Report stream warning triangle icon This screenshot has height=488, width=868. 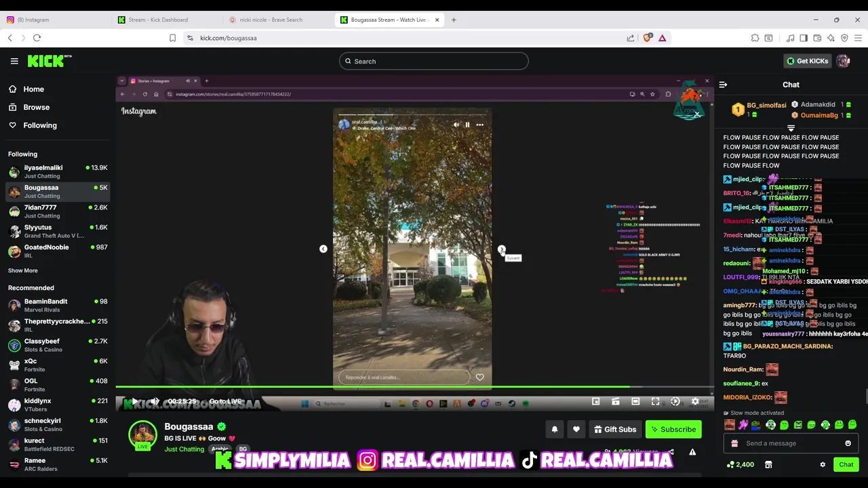coord(692,452)
